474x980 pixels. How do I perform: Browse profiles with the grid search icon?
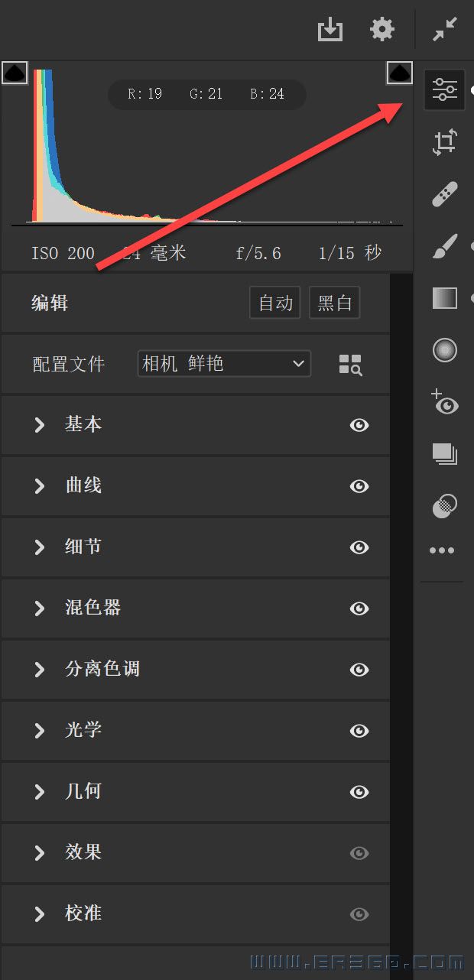[x=350, y=365]
